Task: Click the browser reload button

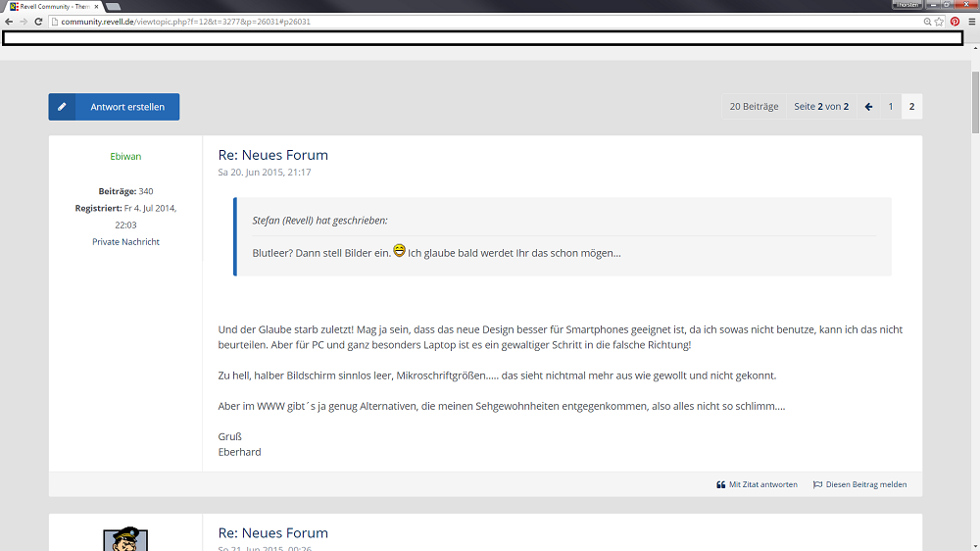Action: [38, 21]
